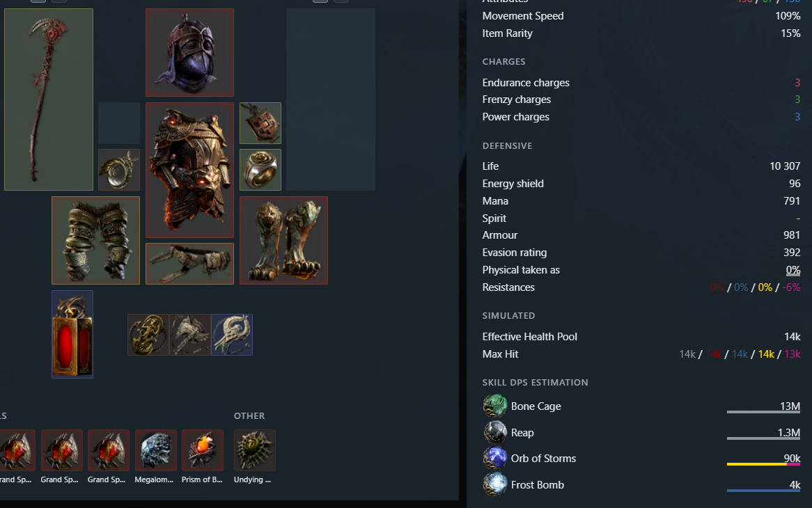Select the Prism of Belief jewel
Image resolution: width=812 pixels, height=508 pixels.
[x=203, y=450]
